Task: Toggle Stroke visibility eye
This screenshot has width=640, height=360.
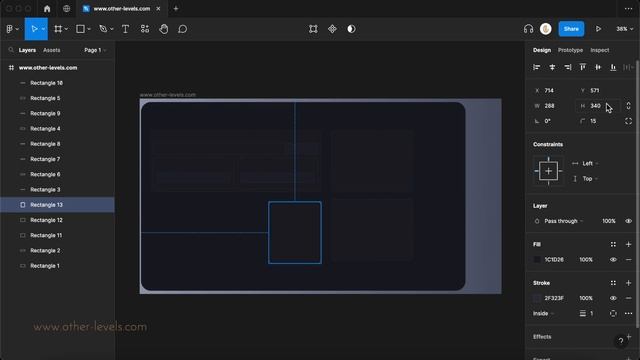Action: tap(613, 298)
